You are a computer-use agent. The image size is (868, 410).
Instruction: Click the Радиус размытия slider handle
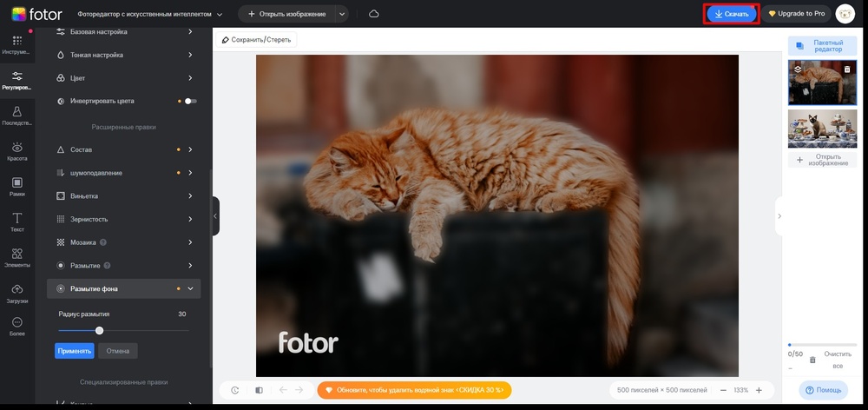(99, 331)
